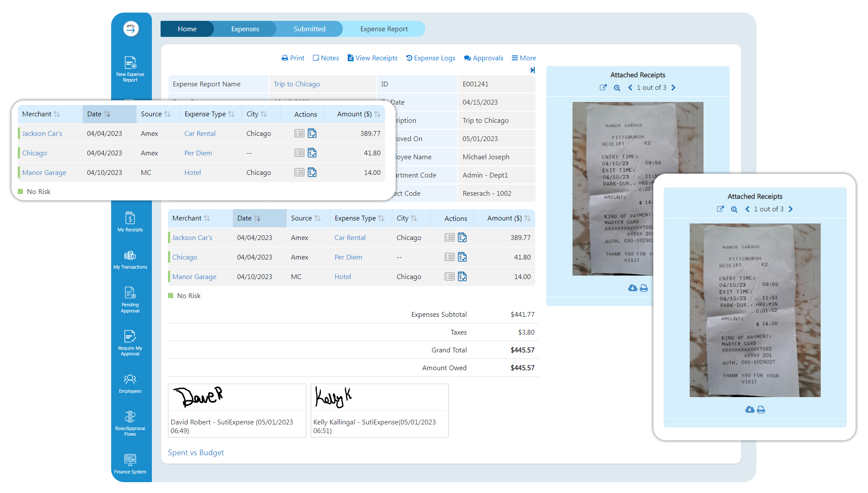The image size is (868, 493).
Task: Toggle Merchant column sorting
Action: (x=207, y=218)
